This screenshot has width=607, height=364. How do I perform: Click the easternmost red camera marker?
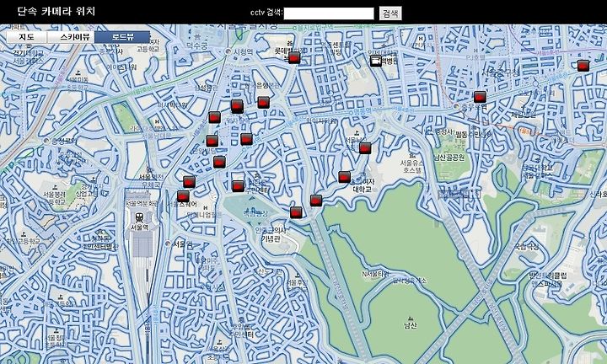(x=583, y=66)
